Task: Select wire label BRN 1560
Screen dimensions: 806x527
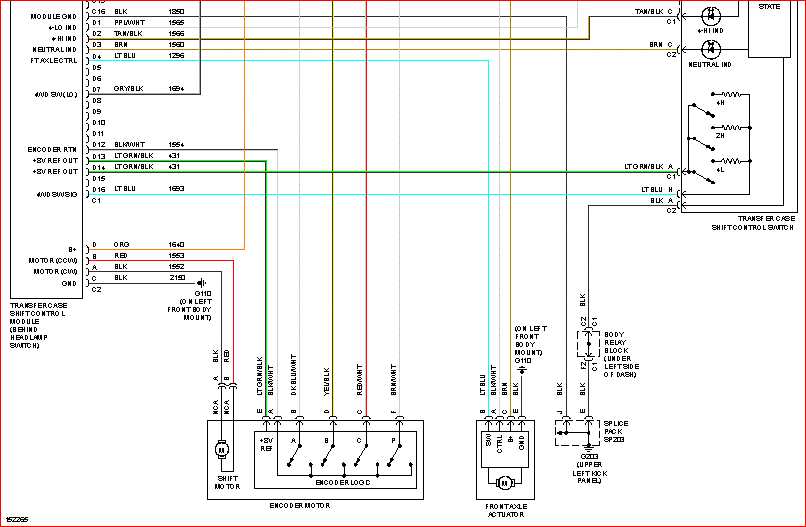Action: coord(149,45)
